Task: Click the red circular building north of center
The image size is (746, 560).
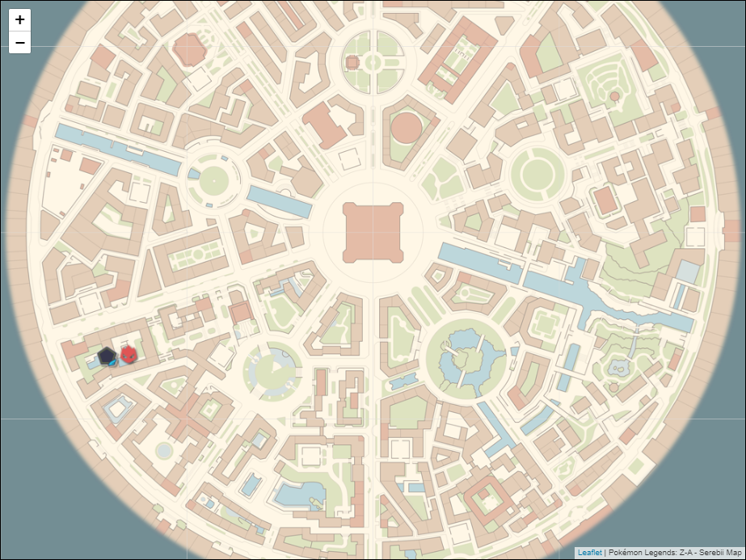Action: click(406, 128)
